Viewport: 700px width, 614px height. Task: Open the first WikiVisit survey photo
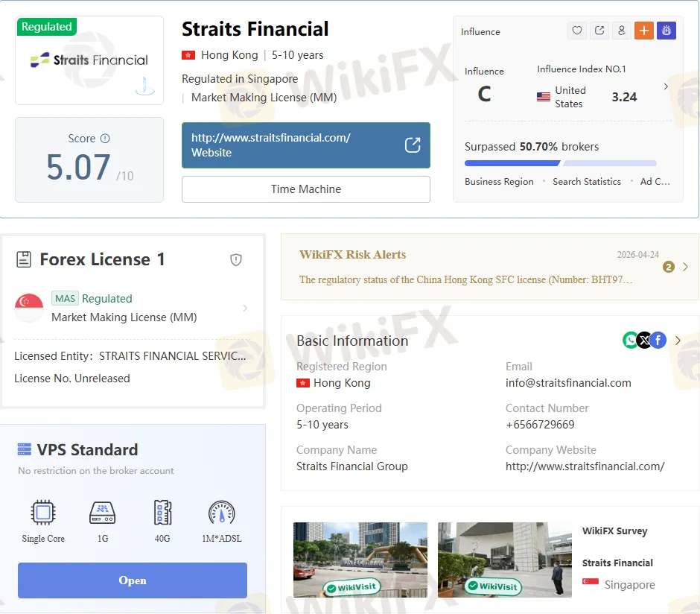(x=360, y=560)
